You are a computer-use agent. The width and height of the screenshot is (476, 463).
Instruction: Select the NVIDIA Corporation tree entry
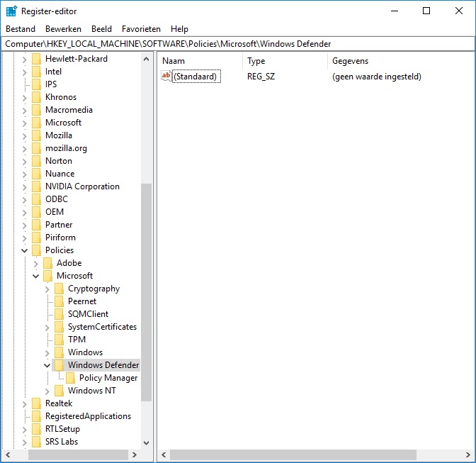82,186
